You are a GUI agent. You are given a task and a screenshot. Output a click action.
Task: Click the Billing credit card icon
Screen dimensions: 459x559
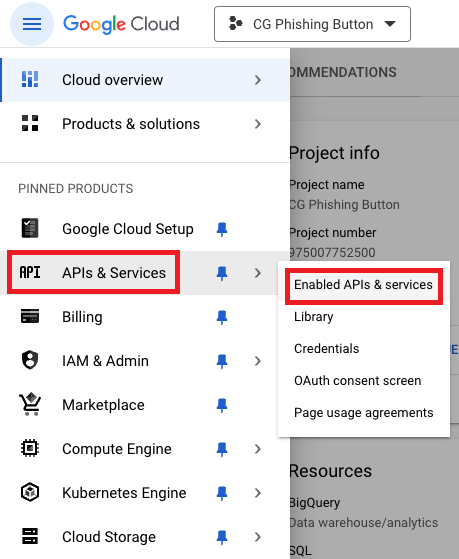pyautogui.click(x=30, y=317)
